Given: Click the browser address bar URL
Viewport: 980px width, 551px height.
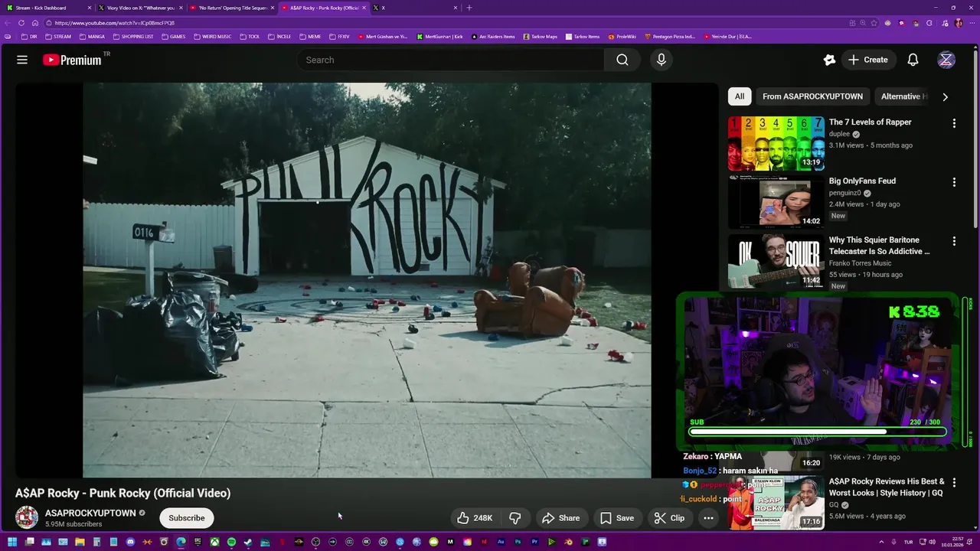Looking at the screenshot, I should click(x=115, y=23).
